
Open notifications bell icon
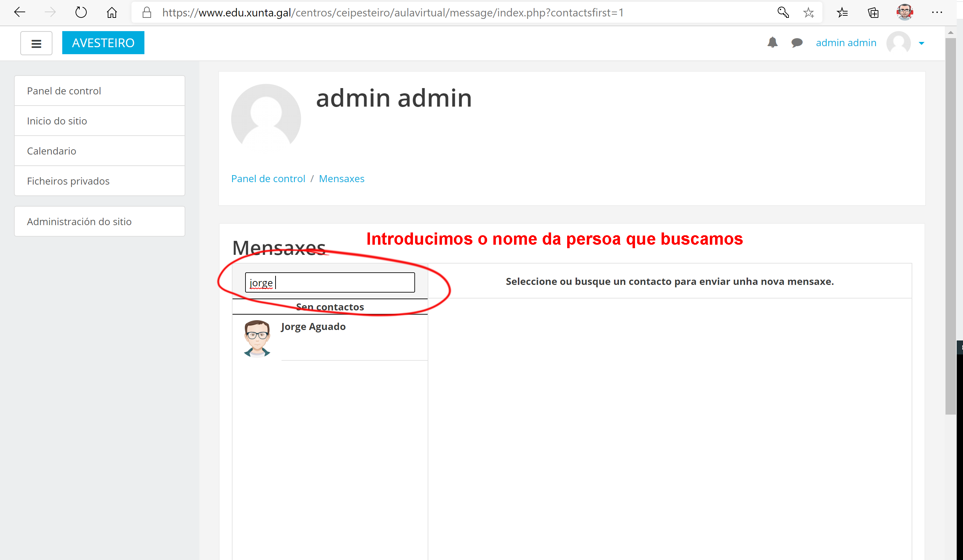(772, 42)
